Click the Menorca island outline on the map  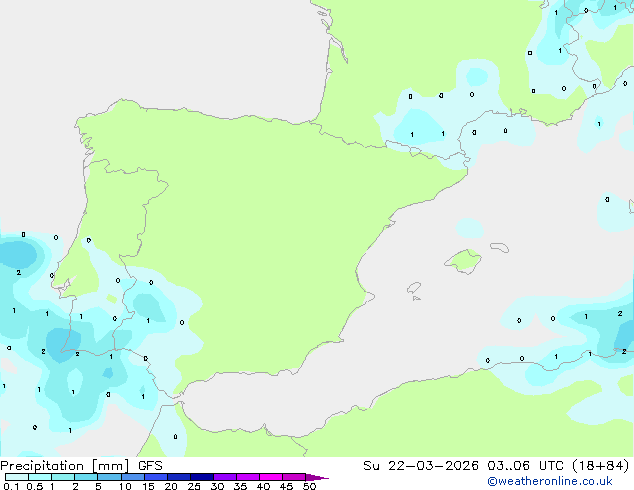500,247
